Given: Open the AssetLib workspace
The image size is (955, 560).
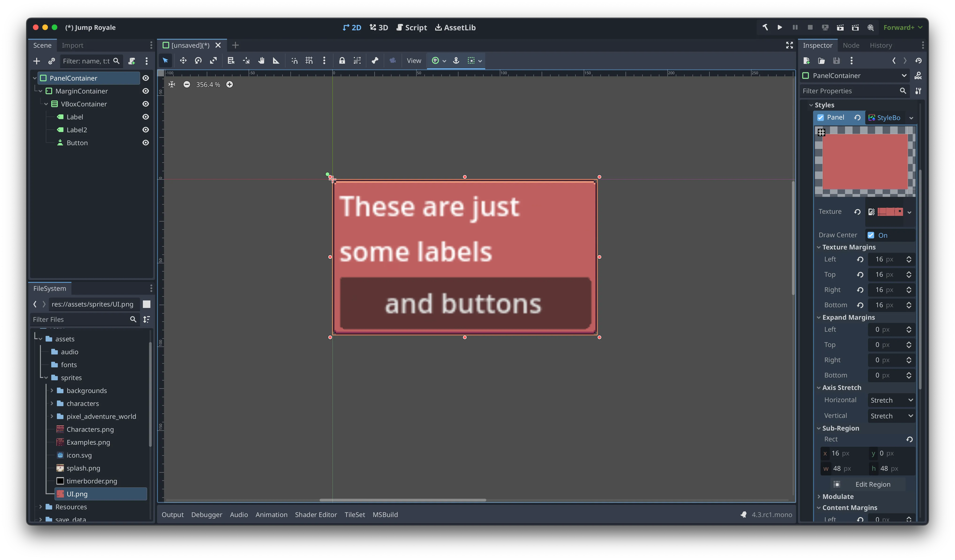Looking at the screenshot, I should click(455, 28).
